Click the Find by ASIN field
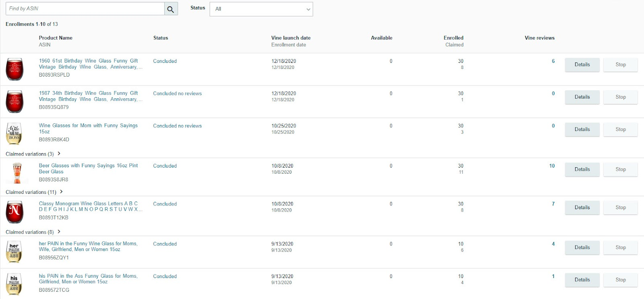The height and width of the screenshot is (299, 644). coord(85,8)
